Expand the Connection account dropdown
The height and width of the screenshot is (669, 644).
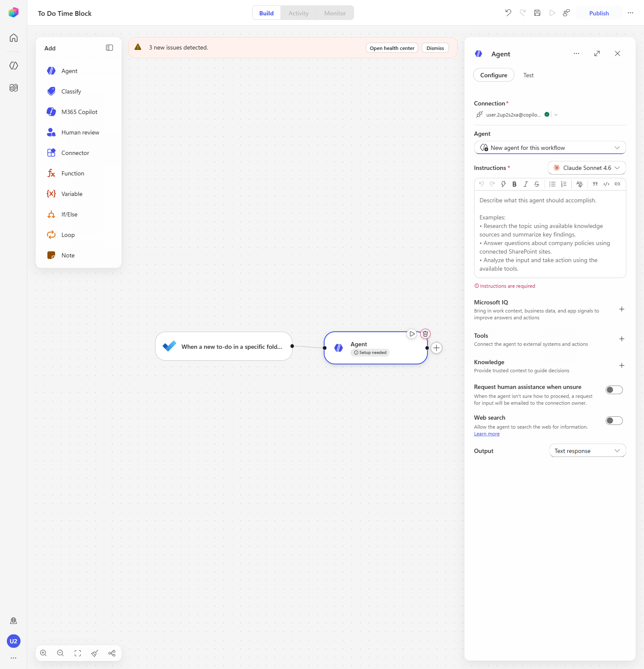tap(556, 114)
